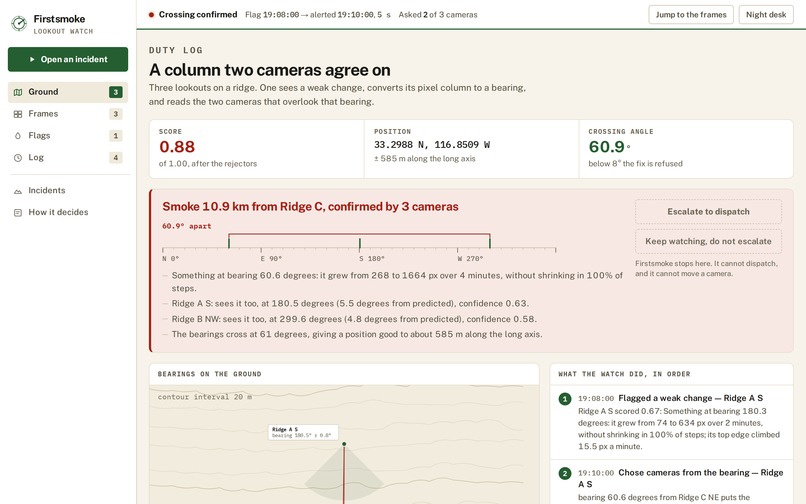Click the S 180° tick on bearing scale
806x504 pixels.
[372, 259]
